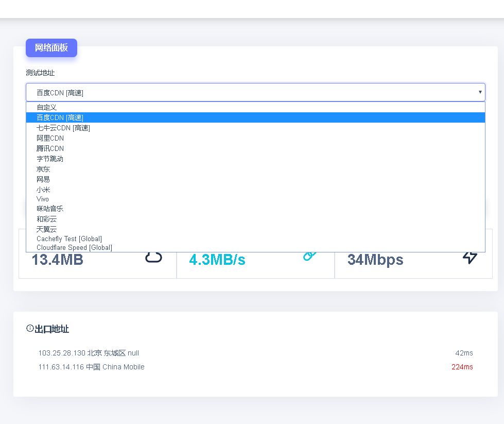The image size is (504, 424).
Task: Click the chain link icon beside 4.3MB/s
Action: pos(309,256)
